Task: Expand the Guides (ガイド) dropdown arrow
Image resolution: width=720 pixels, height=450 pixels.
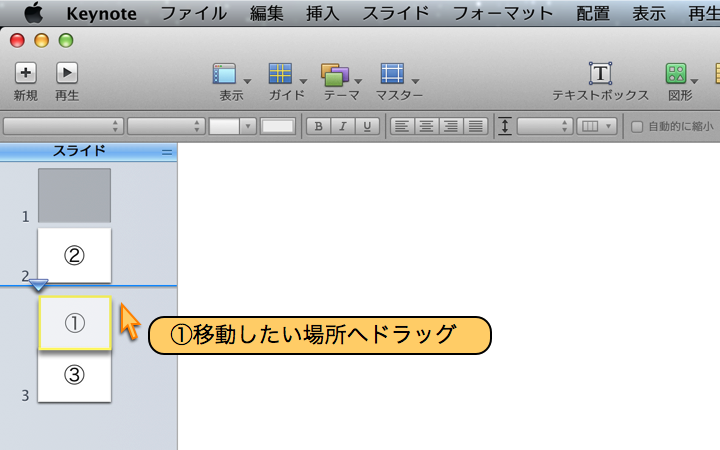Action: click(303, 81)
